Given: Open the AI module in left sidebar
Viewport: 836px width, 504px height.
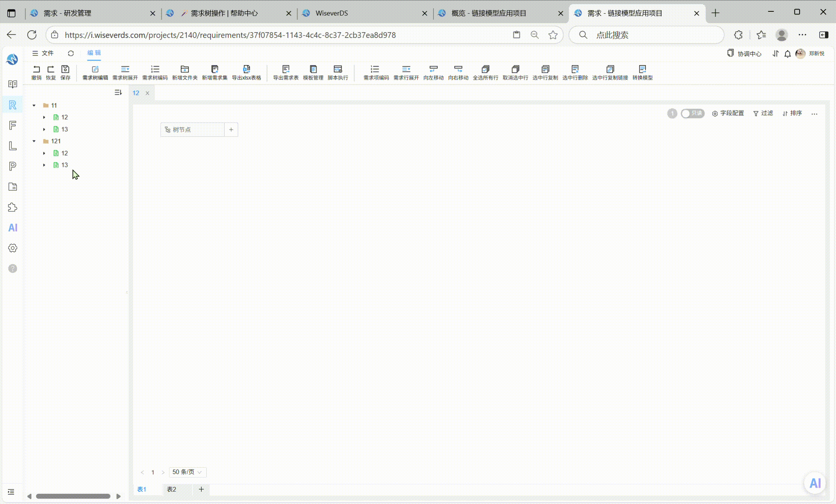Looking at the screenshot, I should coord(13,228).
